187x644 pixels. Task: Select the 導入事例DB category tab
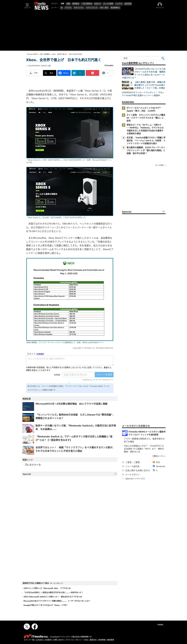point(87,4)
